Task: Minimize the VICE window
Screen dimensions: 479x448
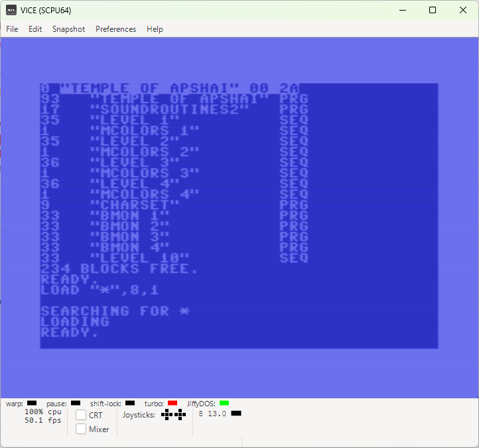Action: tap(403, 10)
